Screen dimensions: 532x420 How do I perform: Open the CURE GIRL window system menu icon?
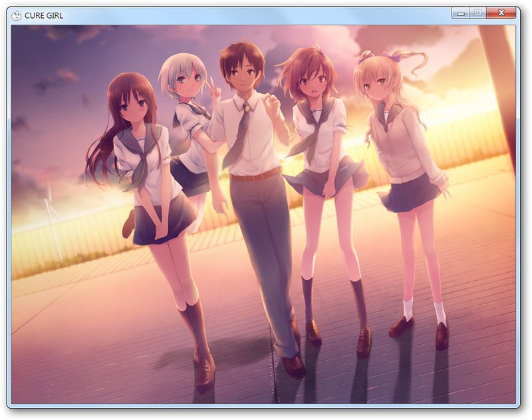(16, 15)
